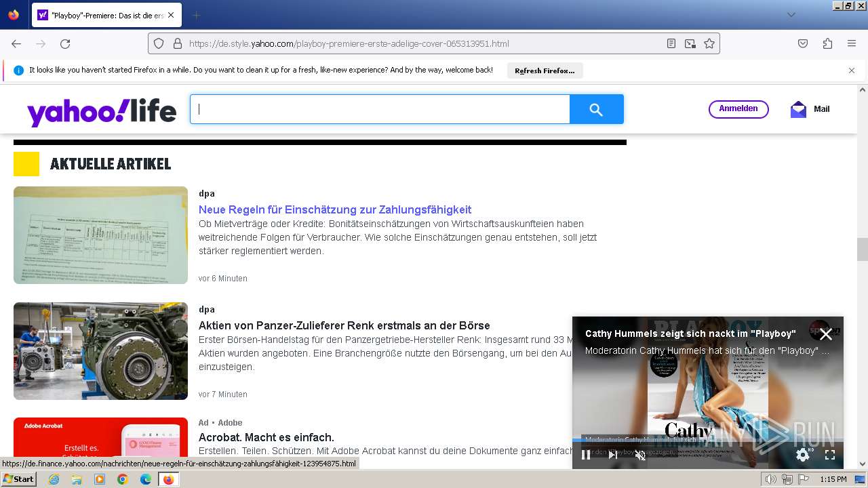Close the Playboy-Premiere tab

(x=170, y=15)
